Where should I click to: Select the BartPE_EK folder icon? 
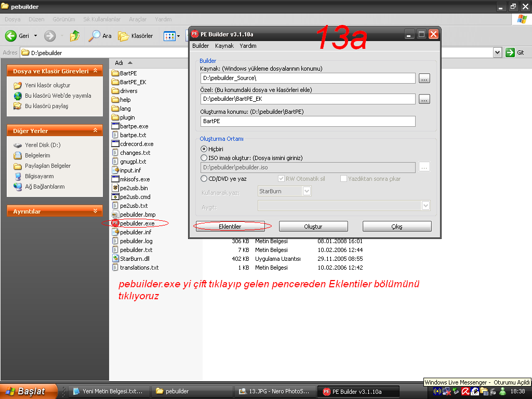(x=115, y=82)
